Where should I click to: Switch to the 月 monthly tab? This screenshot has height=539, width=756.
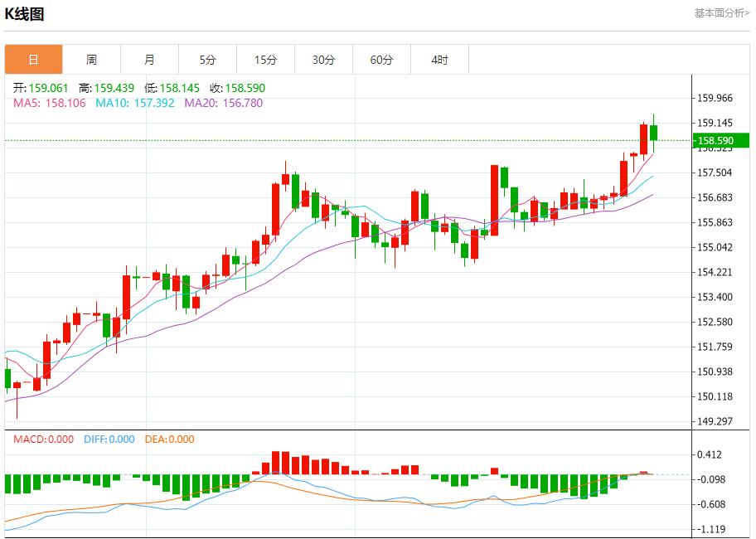[x=149, y=60]
